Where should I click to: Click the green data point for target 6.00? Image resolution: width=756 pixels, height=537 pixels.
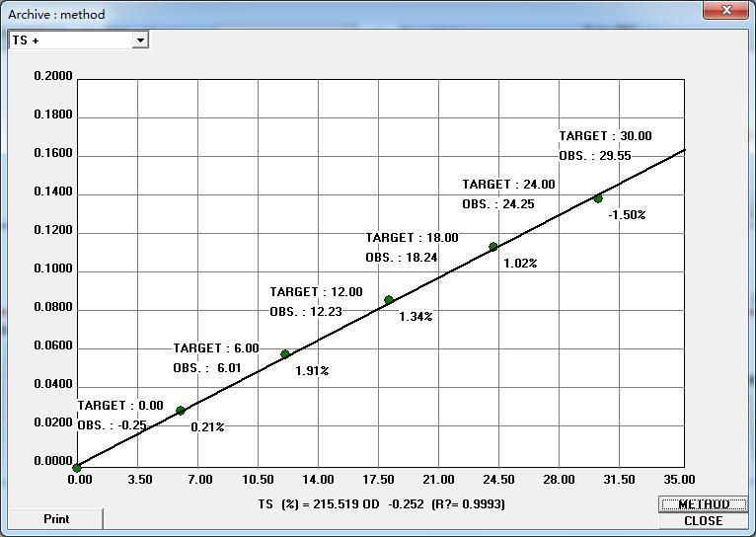(181, 411)
